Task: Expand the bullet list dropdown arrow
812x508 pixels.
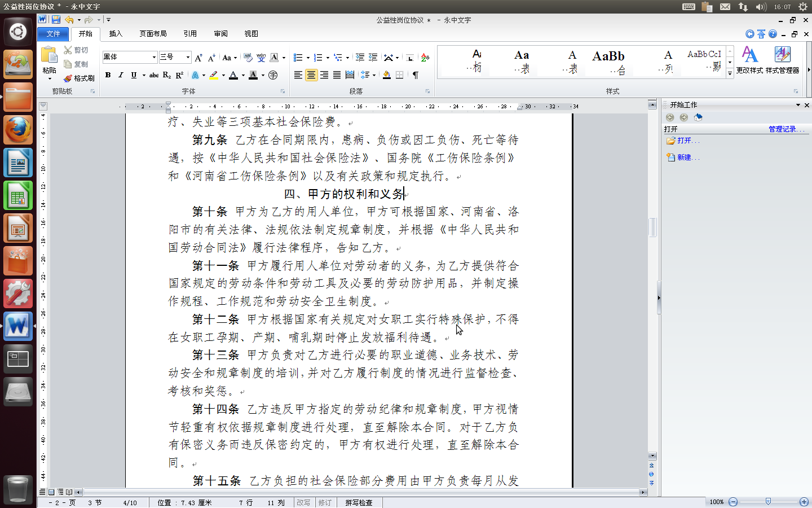Action: (x=308, y=58)
